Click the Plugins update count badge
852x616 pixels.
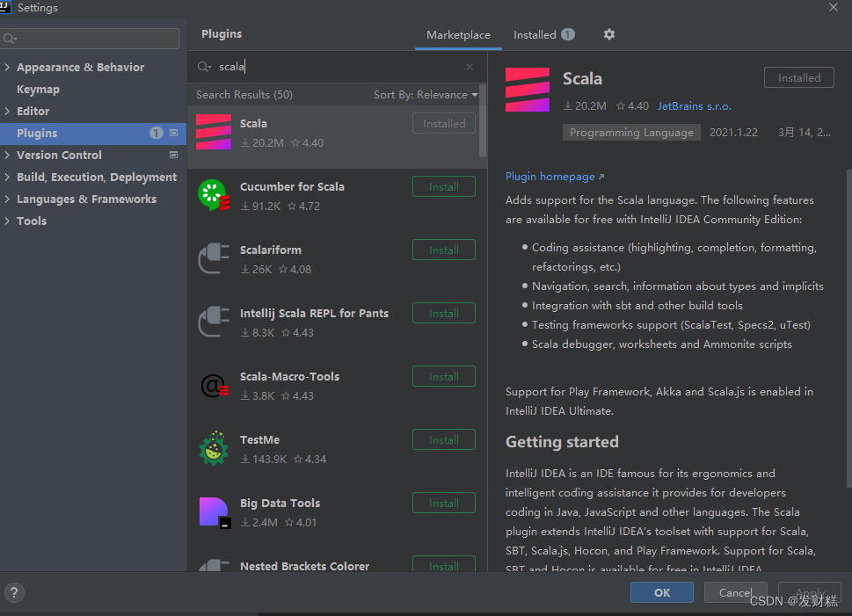pos(156,133)
